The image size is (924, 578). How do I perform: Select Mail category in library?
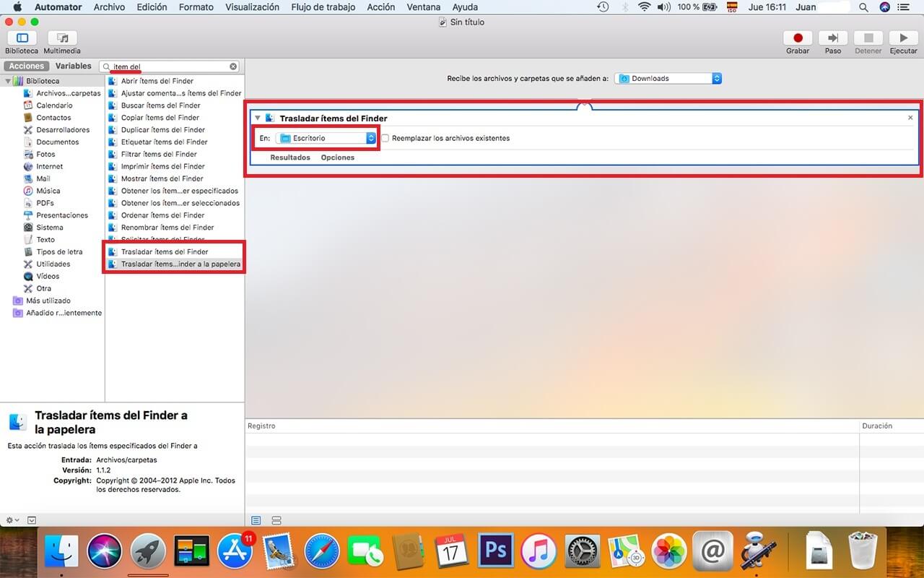43,178
